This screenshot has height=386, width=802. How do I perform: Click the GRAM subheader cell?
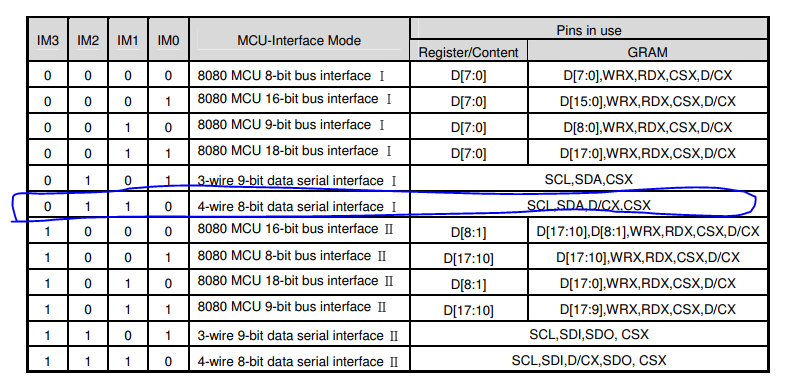[x=647, y=52]
